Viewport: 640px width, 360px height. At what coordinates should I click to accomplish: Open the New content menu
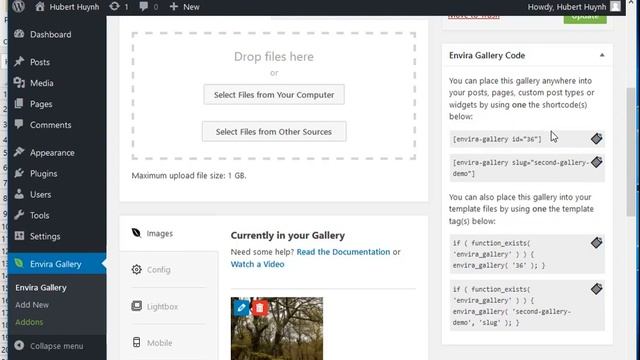point(184,7)
